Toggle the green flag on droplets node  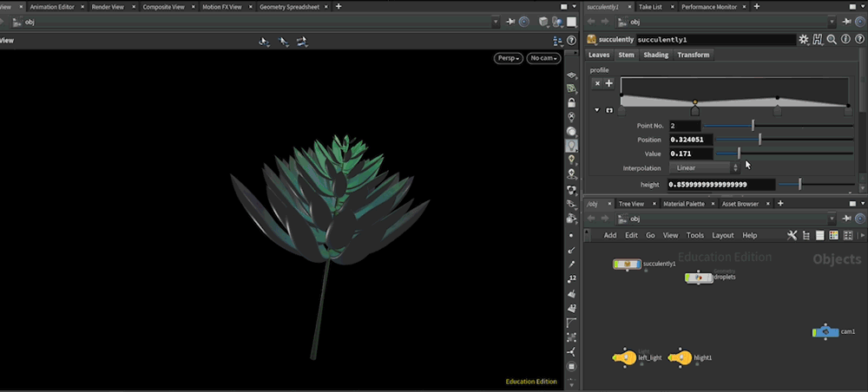[x=688, y=278]
